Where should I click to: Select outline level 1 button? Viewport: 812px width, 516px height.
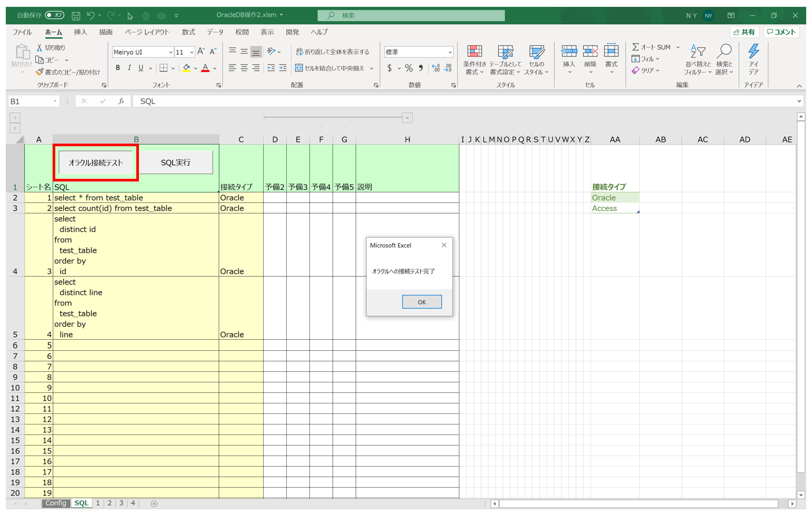tap(15, 118)
